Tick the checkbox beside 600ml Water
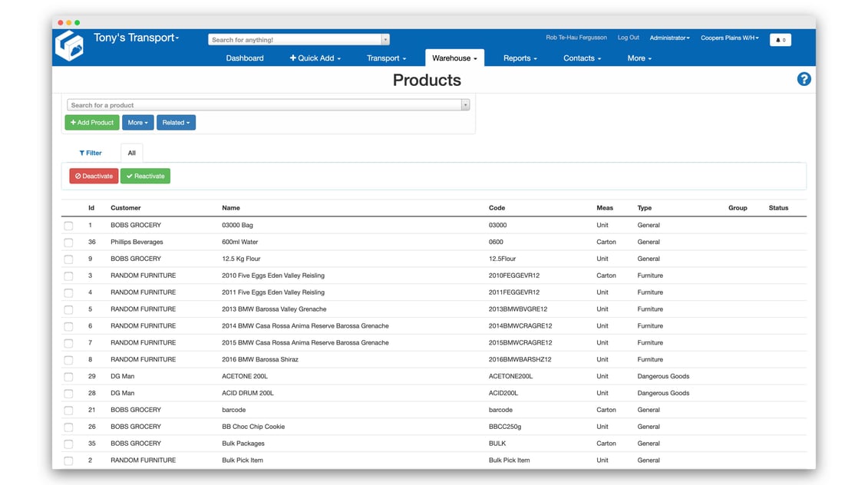 (68, 242)
